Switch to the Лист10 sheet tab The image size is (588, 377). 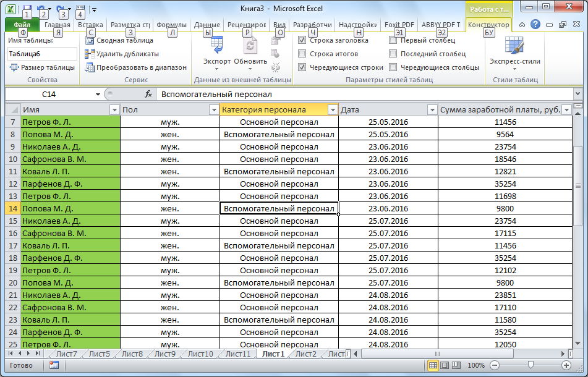point(200,354)
